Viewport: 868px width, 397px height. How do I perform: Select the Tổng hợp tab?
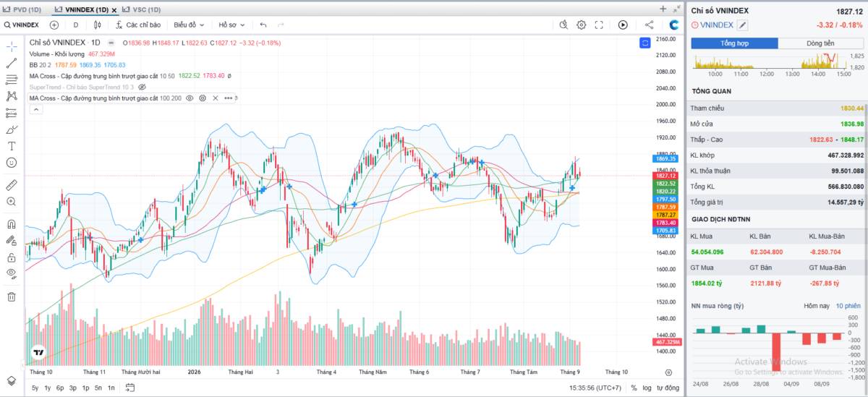pyautogui.click(x=734, y=43)
